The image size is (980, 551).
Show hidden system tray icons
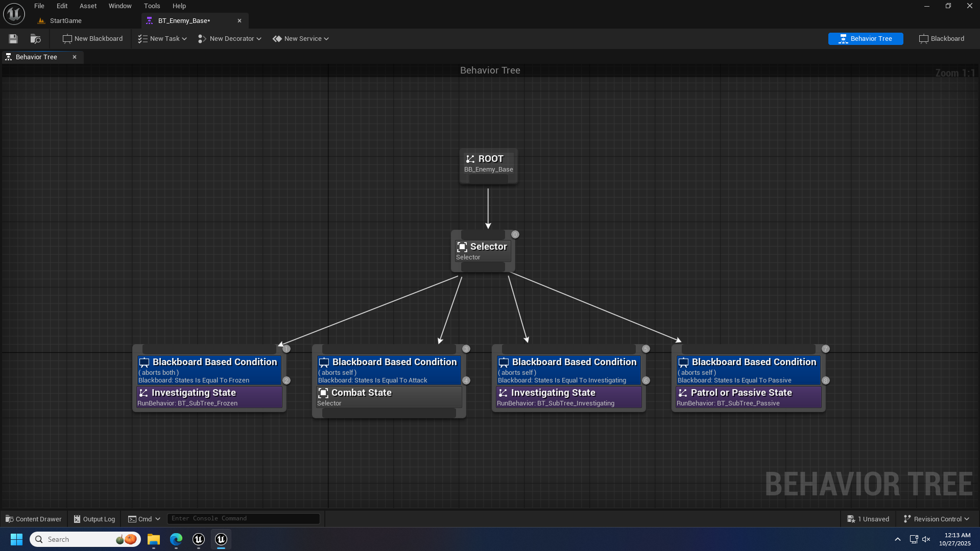(897, 539)
